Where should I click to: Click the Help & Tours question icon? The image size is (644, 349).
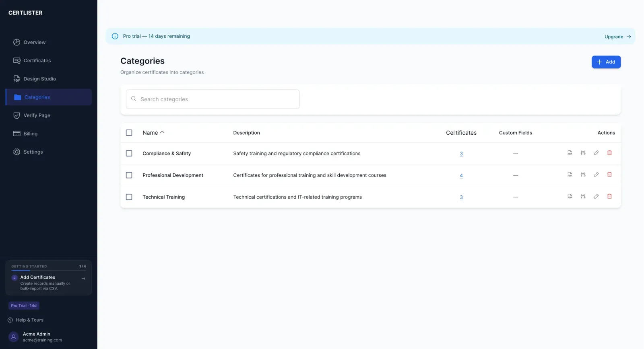[x=10, y=320]
